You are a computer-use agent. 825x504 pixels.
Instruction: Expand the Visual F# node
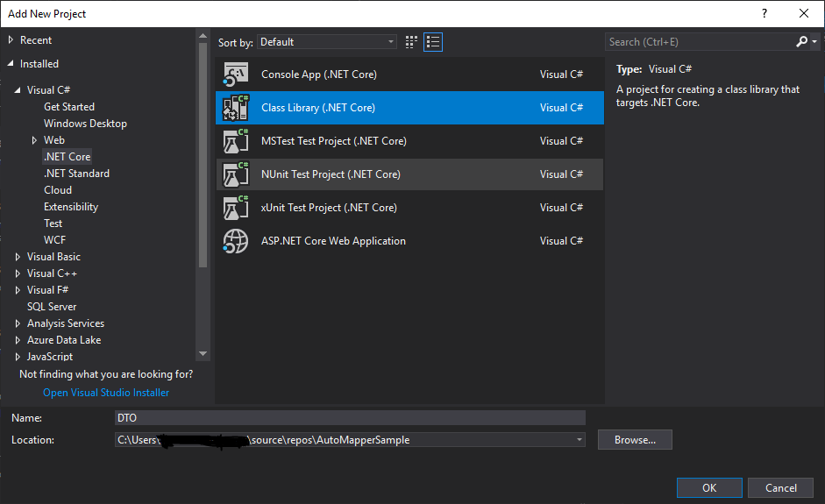(x=18, y=290)
